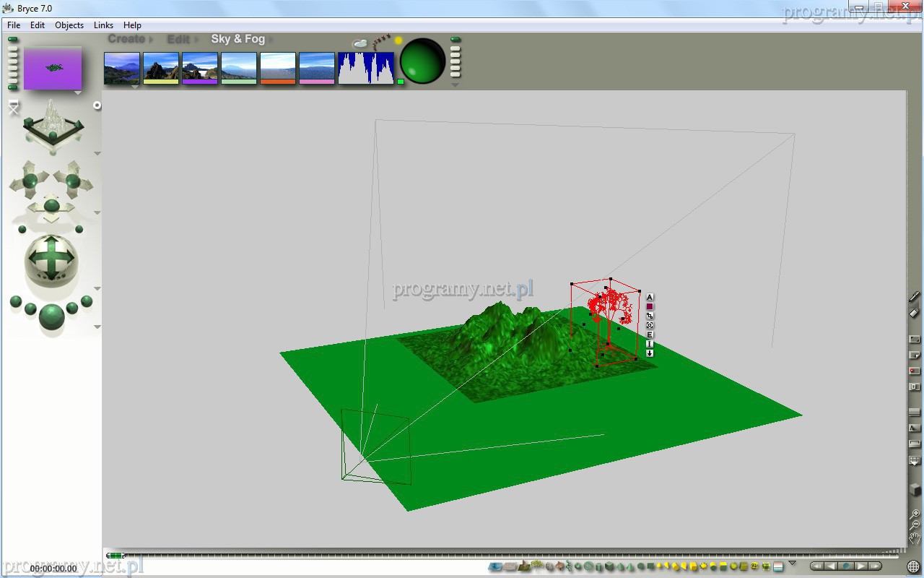The image size is (924, 578).
Task: Select the pan hand tool
Action: click(915, 538)
